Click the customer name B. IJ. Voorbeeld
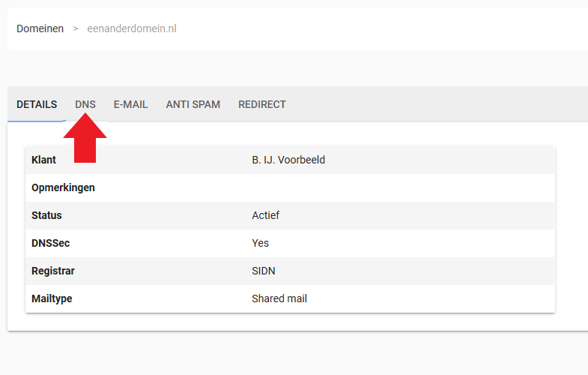Image resolution: width=588 pixels, height=375 pixels. (288, 160)
